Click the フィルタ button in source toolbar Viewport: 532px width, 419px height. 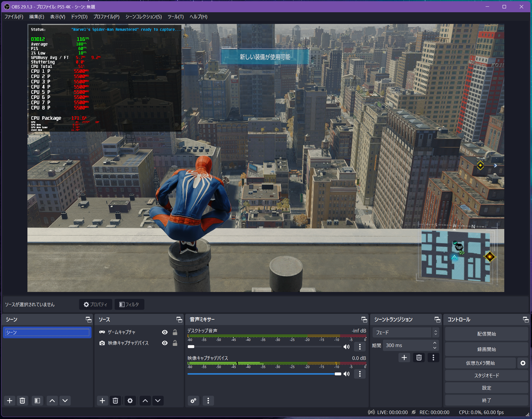[x=129, y=304]
